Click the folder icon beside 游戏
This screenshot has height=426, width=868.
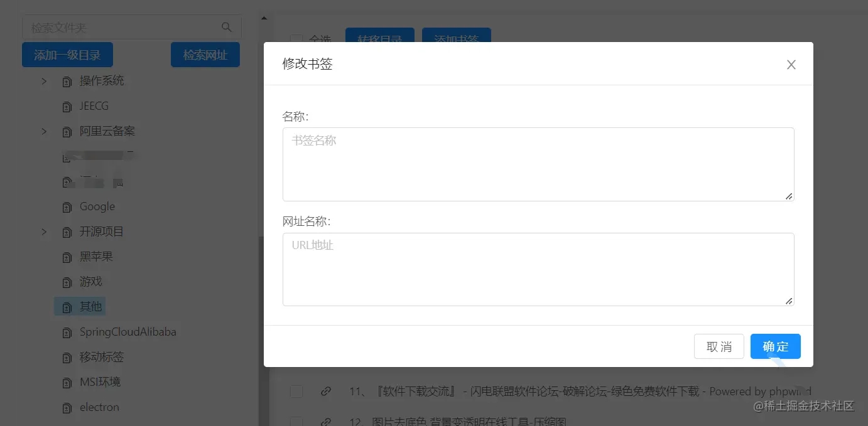(x=67, y=282)
